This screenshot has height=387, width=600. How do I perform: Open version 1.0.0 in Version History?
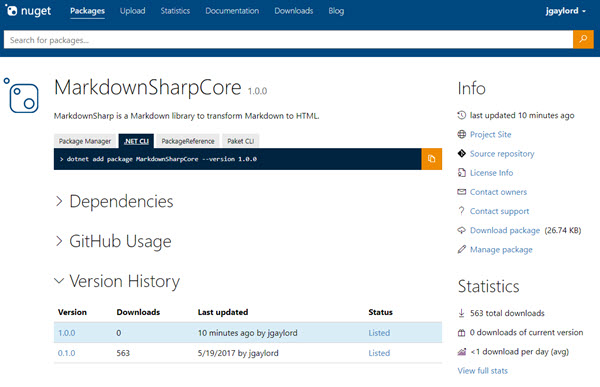pyautogui.click(x=66, y=333)
